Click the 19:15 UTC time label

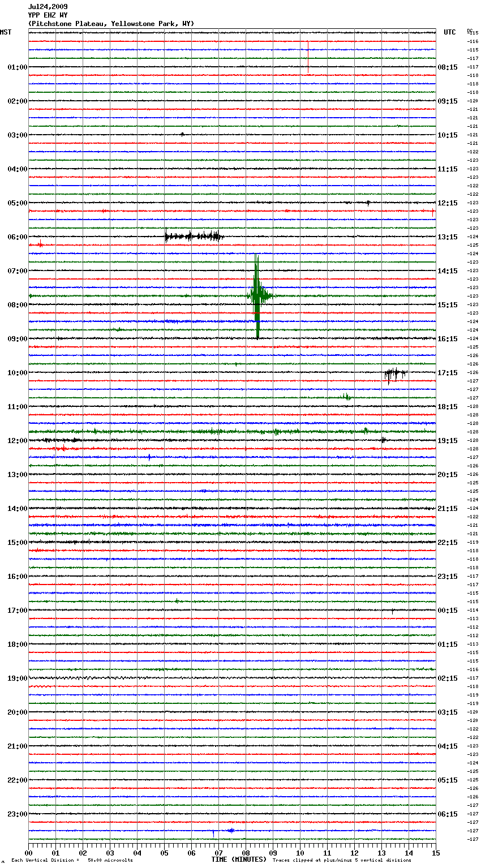click(448, 441)
